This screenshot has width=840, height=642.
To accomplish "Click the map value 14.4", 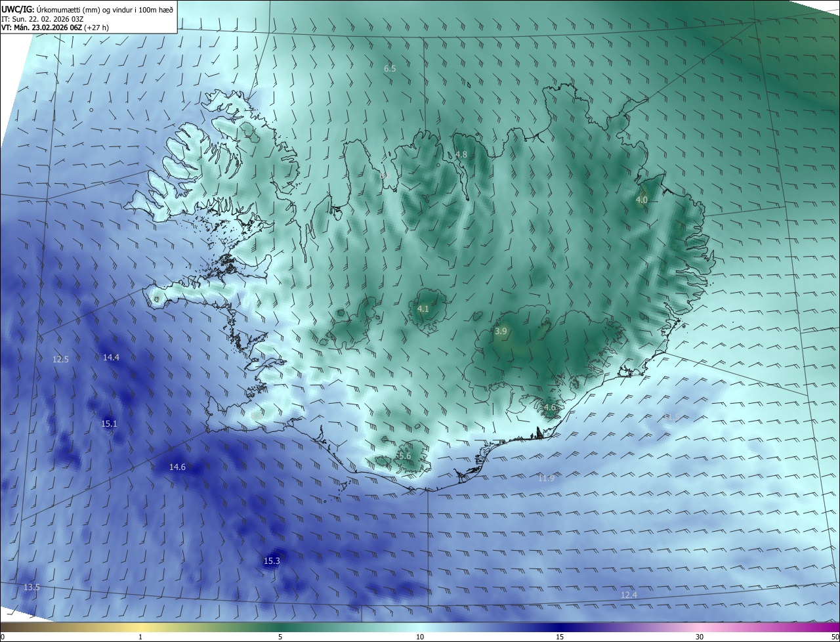I will (112, 357).
